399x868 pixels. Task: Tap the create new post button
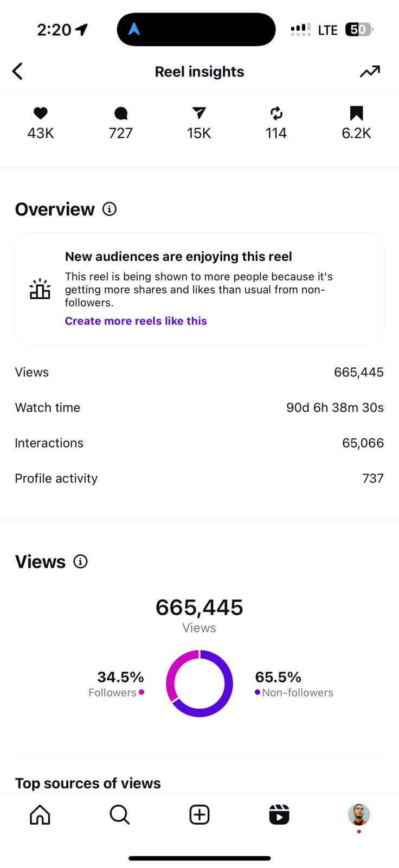tap(200, 814)
